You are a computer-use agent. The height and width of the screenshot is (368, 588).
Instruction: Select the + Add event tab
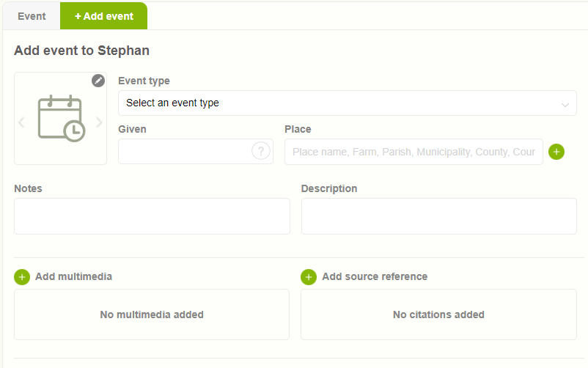click(x=104, y=16)
